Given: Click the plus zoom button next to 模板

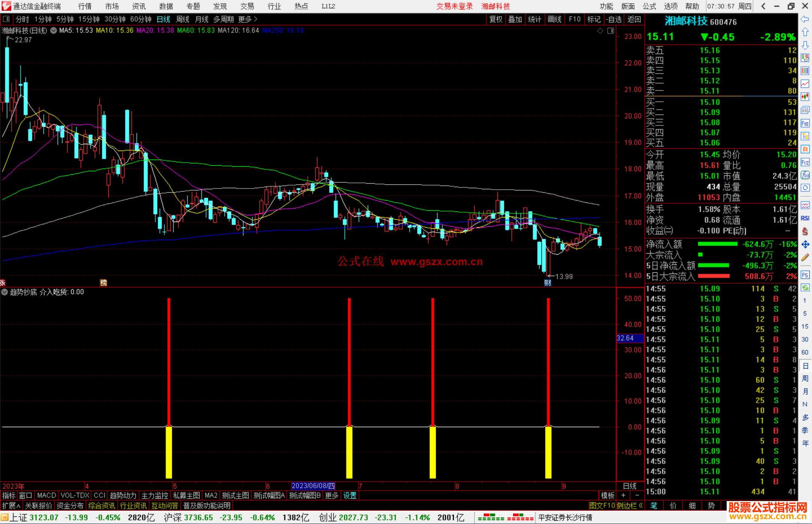Looking at the screenshot, I should tap(623, 495).
